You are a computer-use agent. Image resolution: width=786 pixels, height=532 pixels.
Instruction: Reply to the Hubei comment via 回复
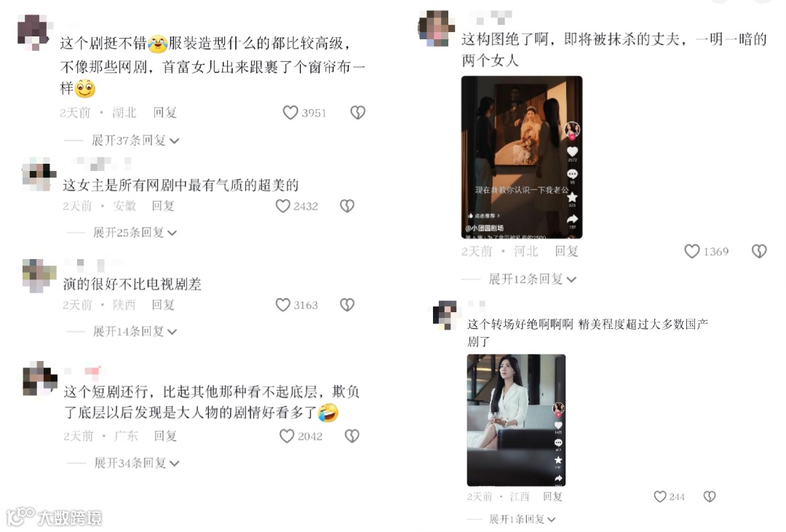pyautogui.click(x=165, y=113)
